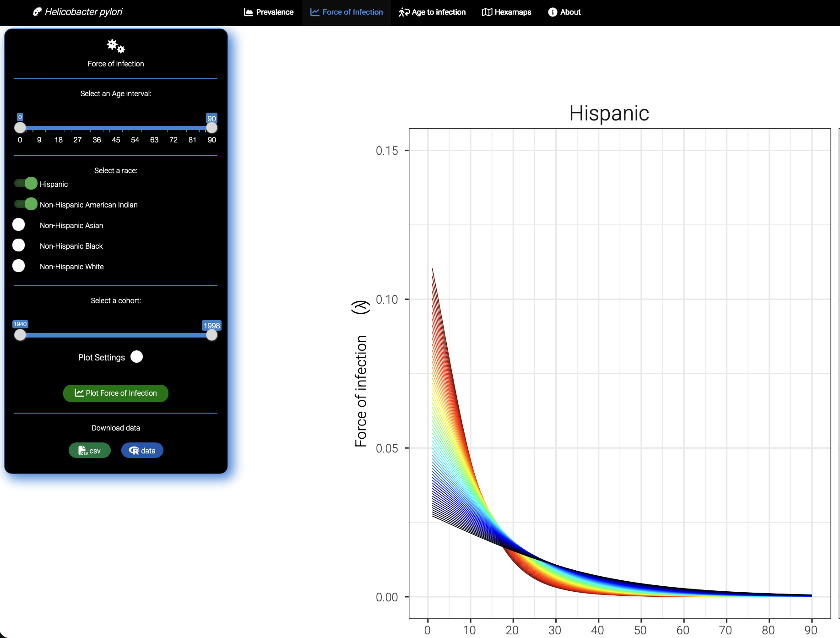Click the Helicobacter pylori bacteria logo icon
Screen dimensions: 840x638
point(37,11)
